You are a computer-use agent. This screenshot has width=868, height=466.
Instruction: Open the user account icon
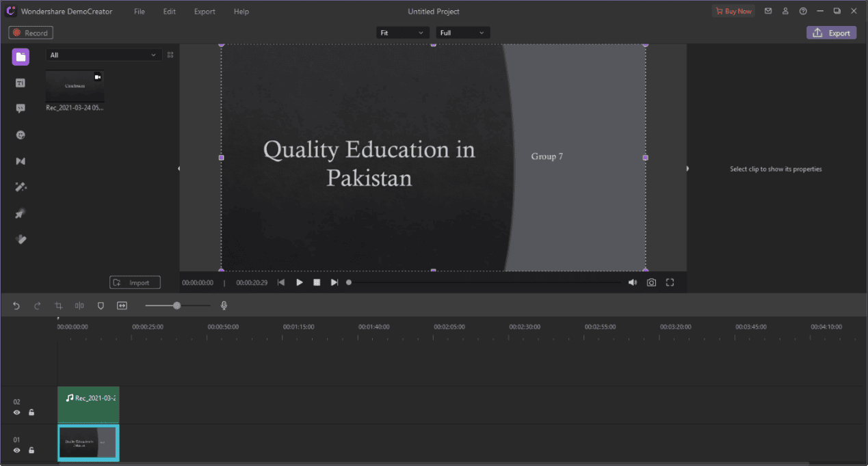(x=786, y=11)
